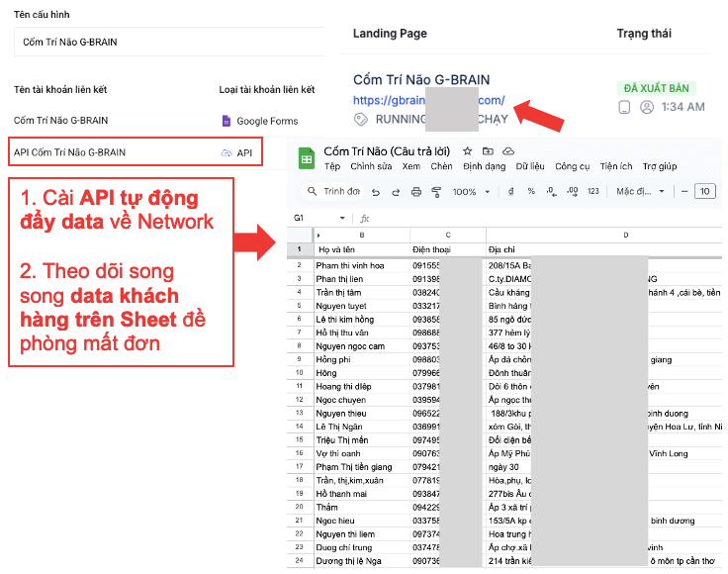
Task: Click the formula bar input area
Action: [548, 219]
